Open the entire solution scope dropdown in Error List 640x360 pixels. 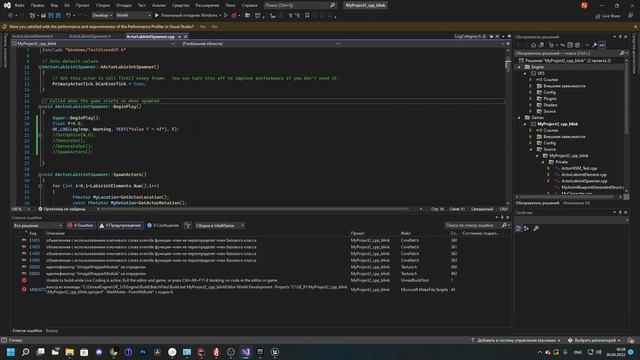point(38,225)
